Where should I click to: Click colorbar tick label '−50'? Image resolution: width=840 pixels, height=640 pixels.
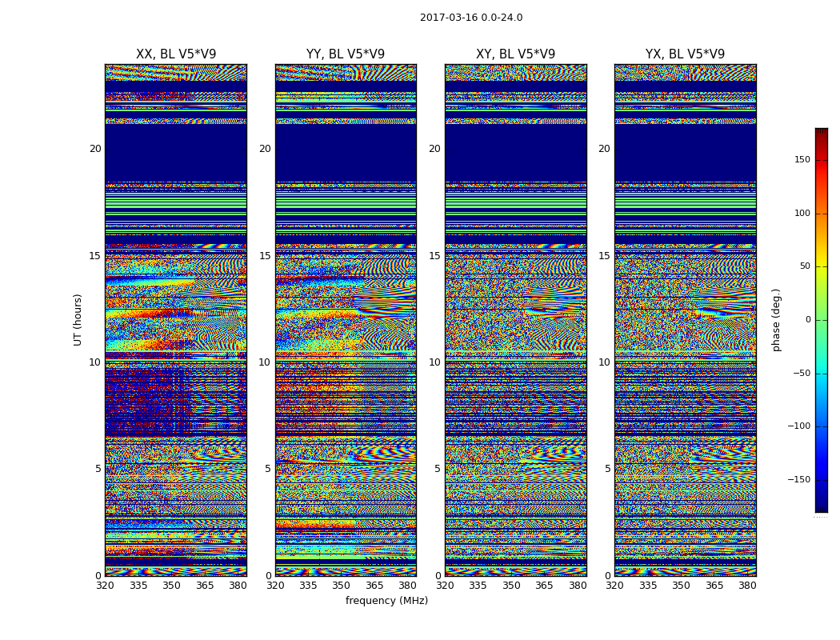click(802, 373)
